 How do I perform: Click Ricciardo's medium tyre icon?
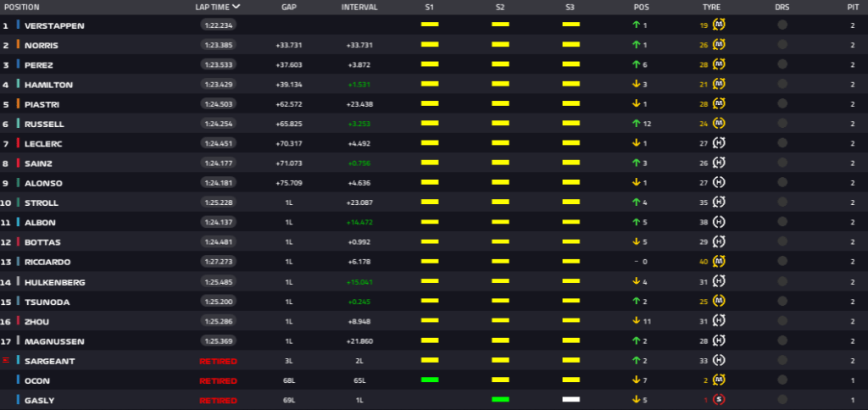[719, 262]
